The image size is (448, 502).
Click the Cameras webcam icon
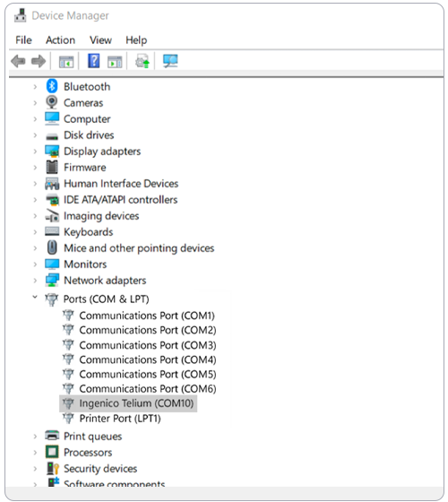52,102
